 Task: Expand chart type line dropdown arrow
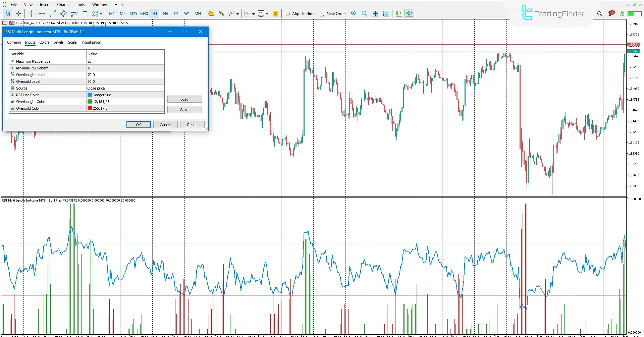pyautogui.click(x=253, y=14)
